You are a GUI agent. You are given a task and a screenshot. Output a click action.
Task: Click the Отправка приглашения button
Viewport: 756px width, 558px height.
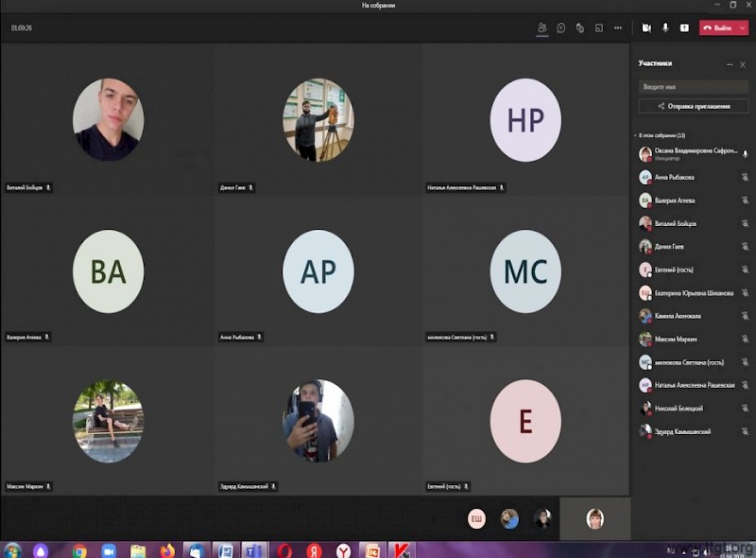tap(694, 106)
